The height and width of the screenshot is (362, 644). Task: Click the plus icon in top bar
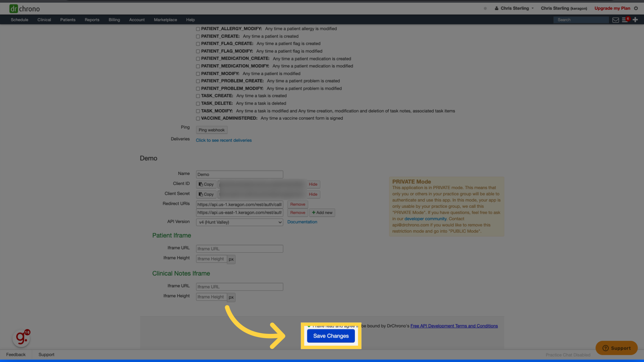tap(635, 20)
